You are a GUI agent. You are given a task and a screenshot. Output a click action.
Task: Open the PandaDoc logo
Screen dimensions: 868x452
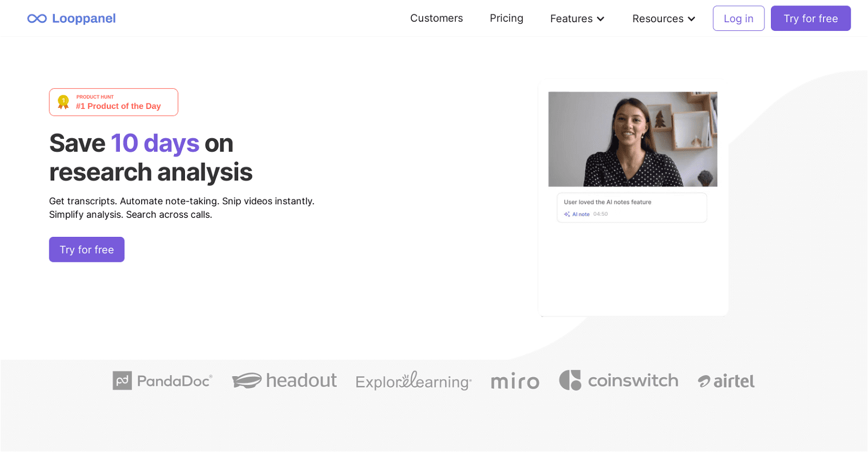tap(163, 380)
